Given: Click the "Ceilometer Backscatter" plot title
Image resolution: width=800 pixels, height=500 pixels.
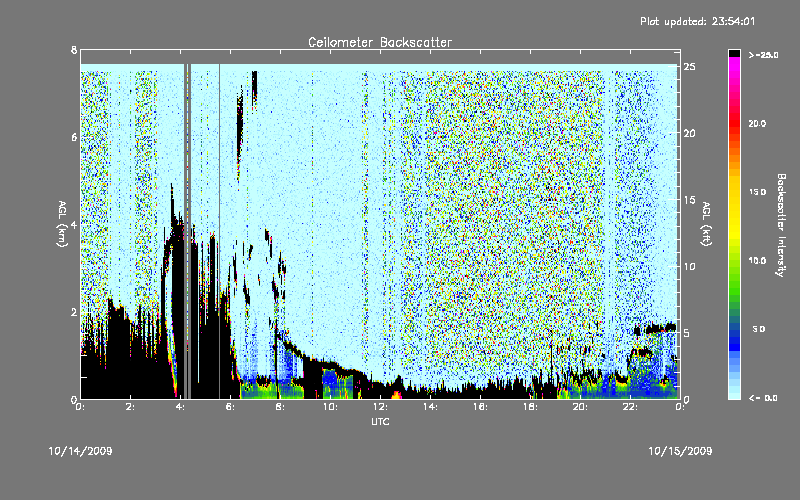Looking at the screenshot, I should point(380,42).
